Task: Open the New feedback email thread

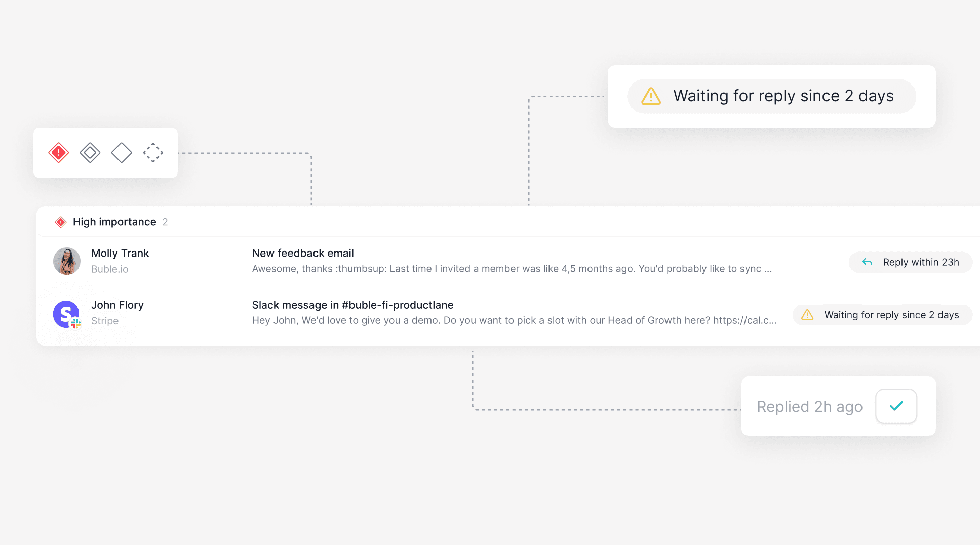Action: tap(303, 253)
